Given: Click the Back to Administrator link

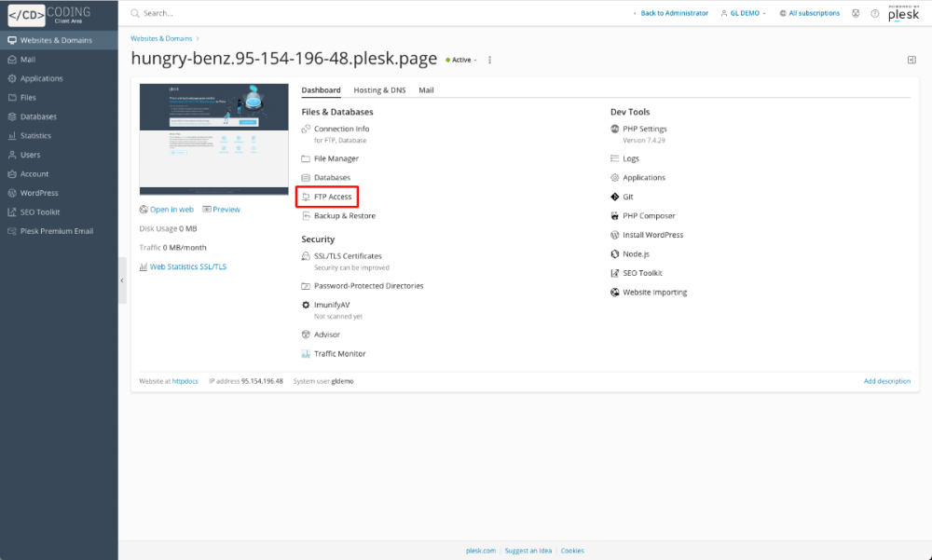Looking at the screenshot, I should [x=665, y=14].
